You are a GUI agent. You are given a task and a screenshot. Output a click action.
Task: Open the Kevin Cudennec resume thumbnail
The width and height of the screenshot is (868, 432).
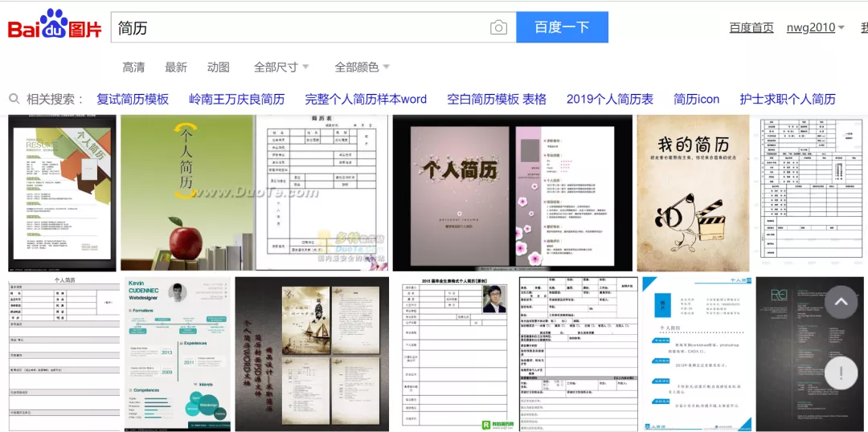click(177, 354)
